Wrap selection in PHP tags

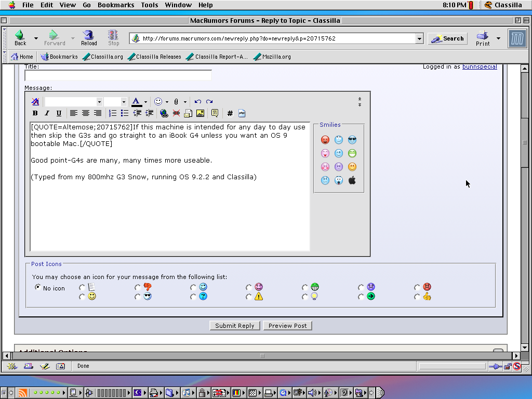(242, 113)
